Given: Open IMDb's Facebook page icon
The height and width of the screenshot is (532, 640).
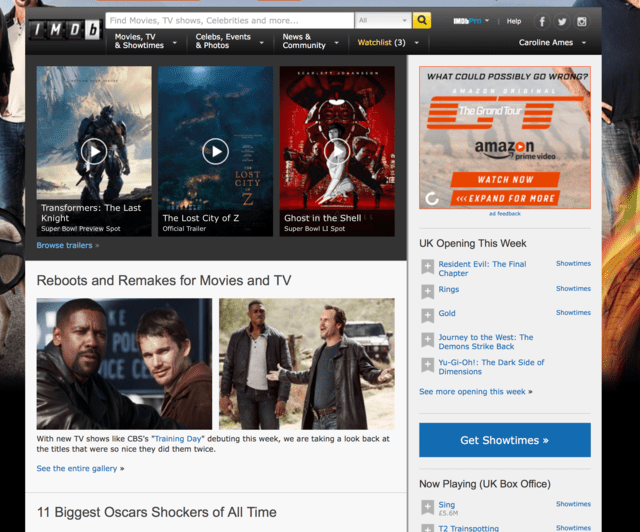Looking at the screenshot, I should click(542, 21).
